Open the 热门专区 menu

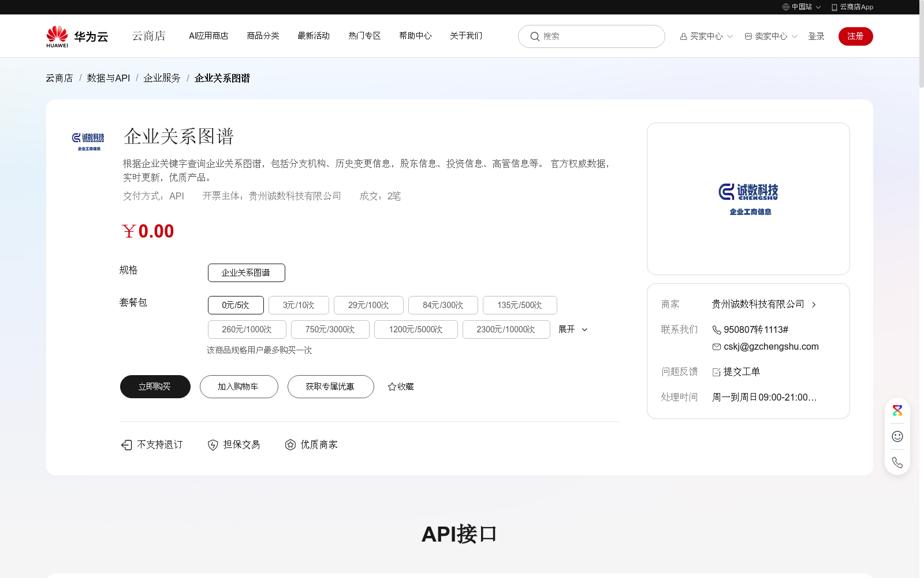[x=364, y=36]
